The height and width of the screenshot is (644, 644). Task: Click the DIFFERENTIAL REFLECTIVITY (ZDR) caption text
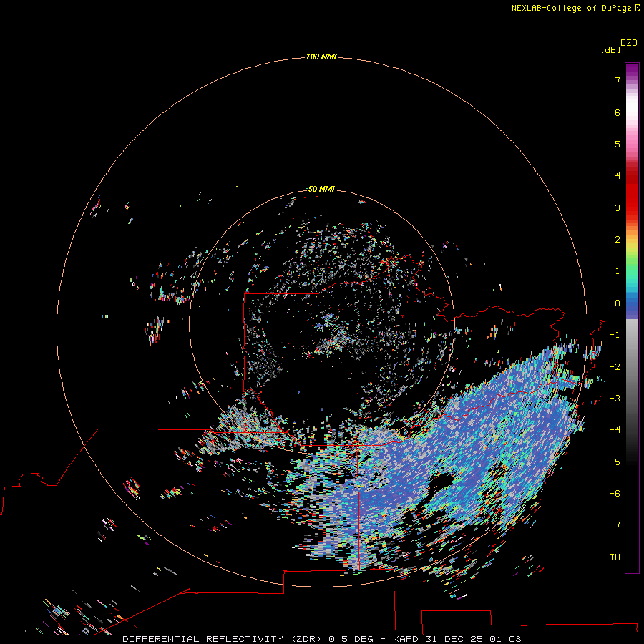point(222,639)
